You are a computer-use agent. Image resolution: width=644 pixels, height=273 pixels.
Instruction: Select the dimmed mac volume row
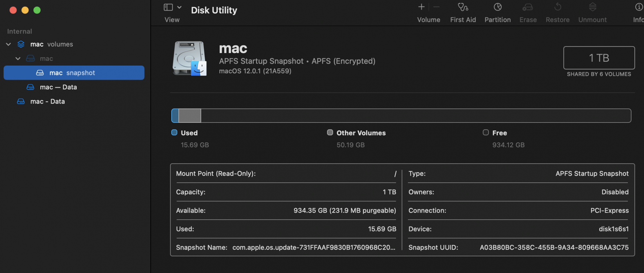(74, 59)
